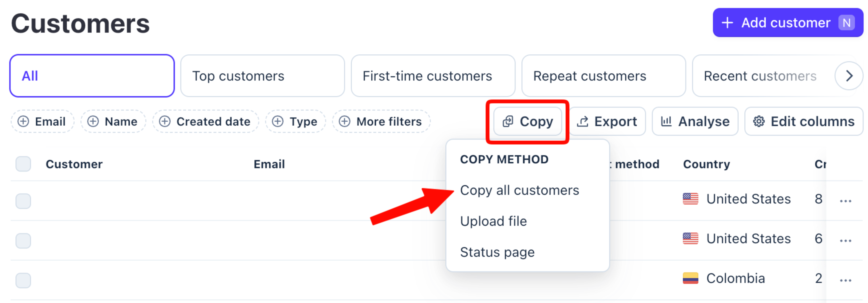868x303 pixels.
Task: Open Analyse via the chart icon
Action: tap(666, 121)
